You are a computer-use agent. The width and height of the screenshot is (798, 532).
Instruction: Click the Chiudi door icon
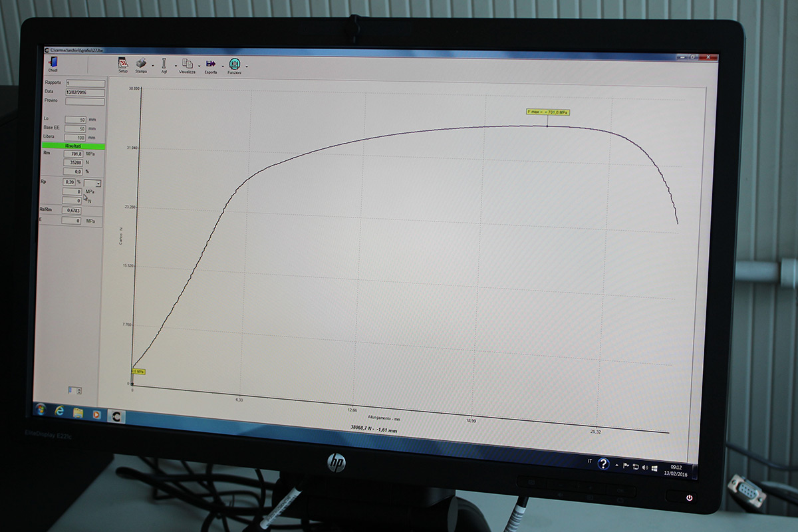53,62
